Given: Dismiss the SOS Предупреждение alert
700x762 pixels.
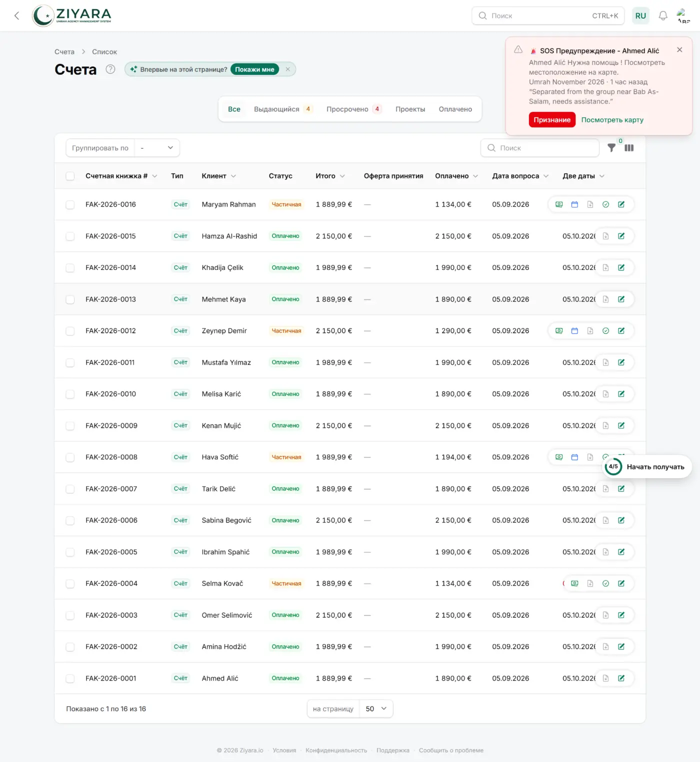Looking at the screenshot, I should [x=679, y=49].
